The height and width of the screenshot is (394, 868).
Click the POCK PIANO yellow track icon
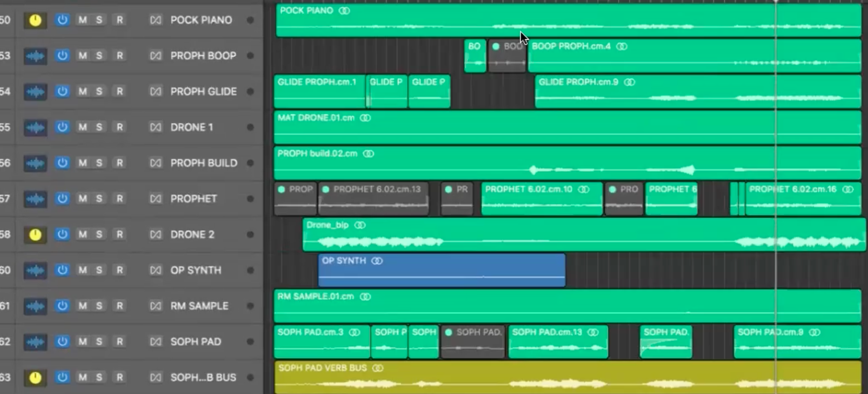click(35, 20)
